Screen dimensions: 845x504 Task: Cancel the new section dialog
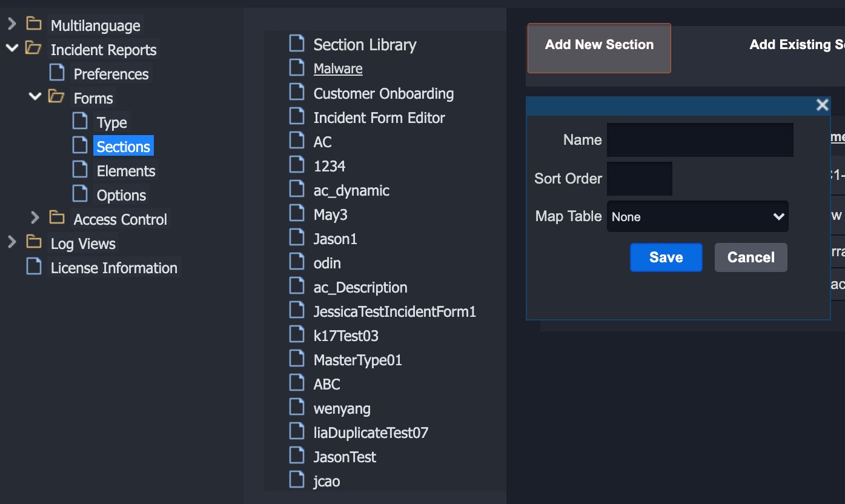751,257
